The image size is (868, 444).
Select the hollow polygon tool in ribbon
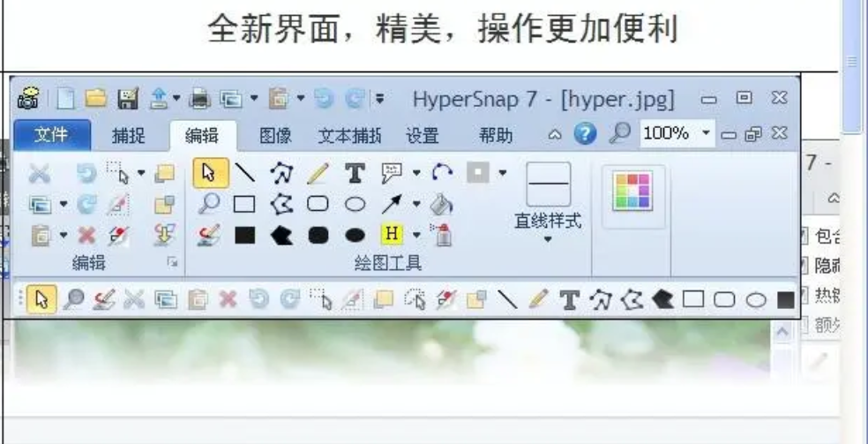coord(281,204)
